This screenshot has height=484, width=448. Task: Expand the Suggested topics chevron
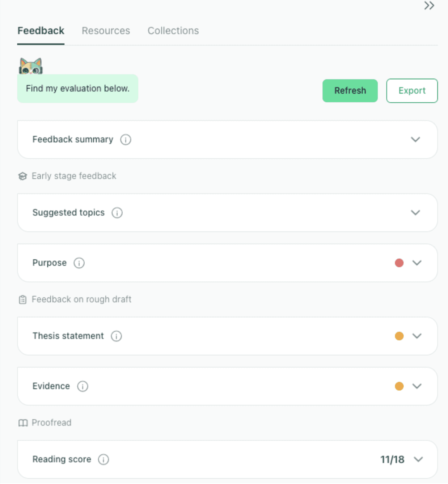point(415,213)
